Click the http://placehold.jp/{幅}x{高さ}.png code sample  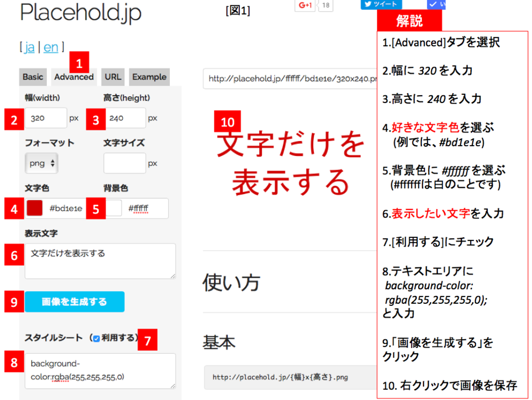[280, 377]
